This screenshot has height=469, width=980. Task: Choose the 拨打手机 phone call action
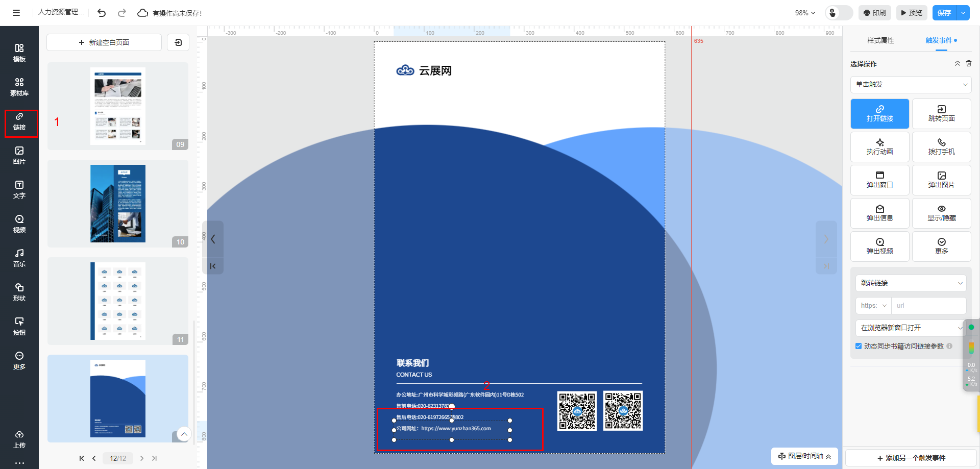coord(941,146)
